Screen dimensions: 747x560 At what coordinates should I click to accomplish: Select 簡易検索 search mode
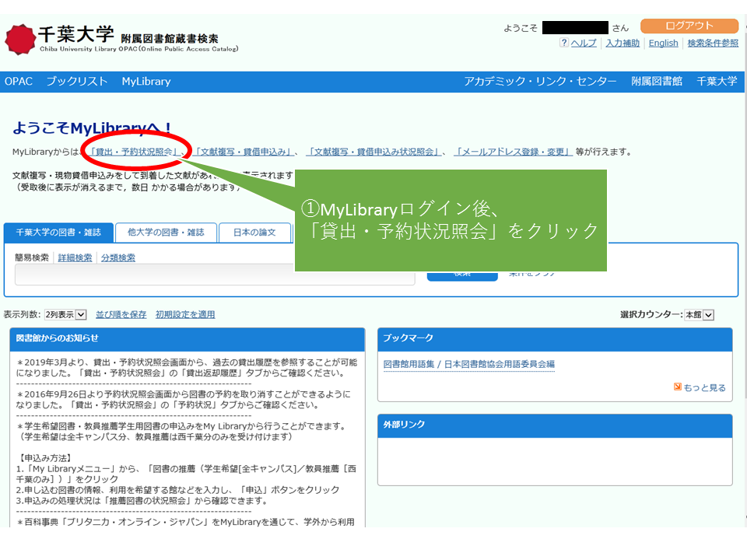(x=32, y=257)
